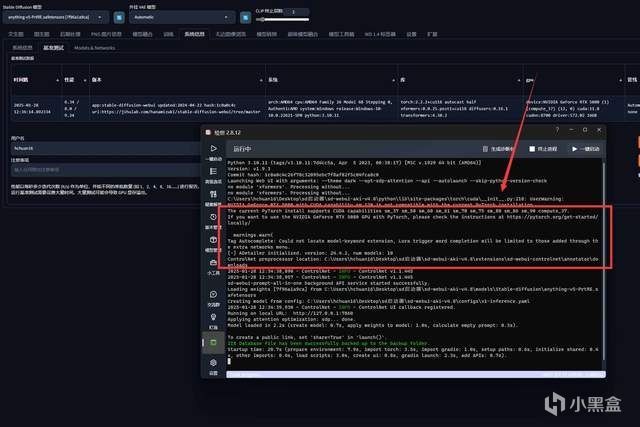This screenshot has height=427, width=640.
Task: Click the one-click start button at launcher top right
Action: point(586,149)
